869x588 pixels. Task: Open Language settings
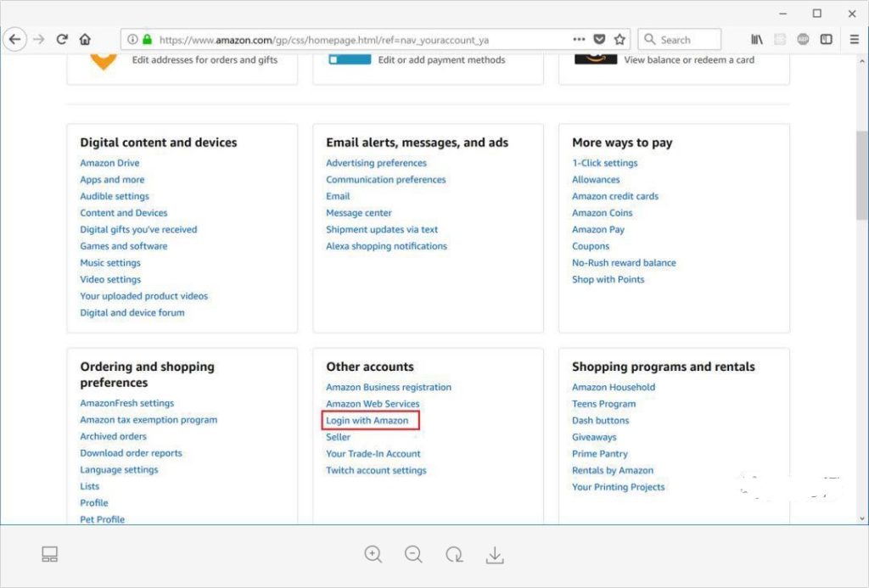coord(119,469)
